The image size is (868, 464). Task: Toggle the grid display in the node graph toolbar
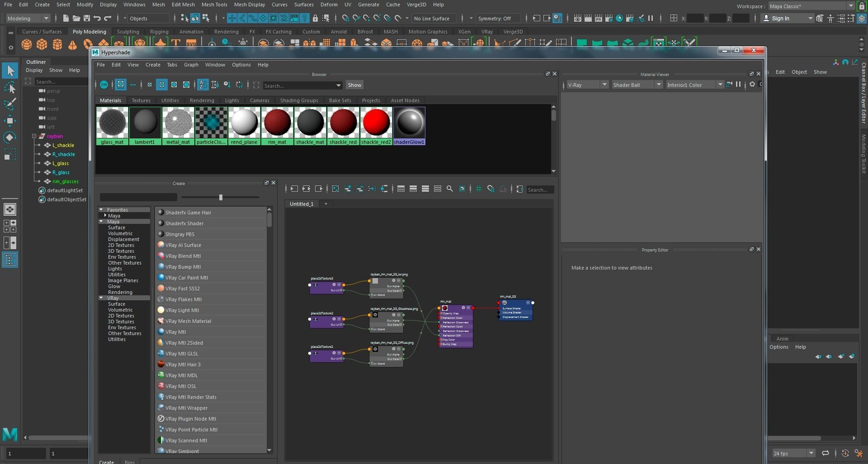click(x=479, y=189)
